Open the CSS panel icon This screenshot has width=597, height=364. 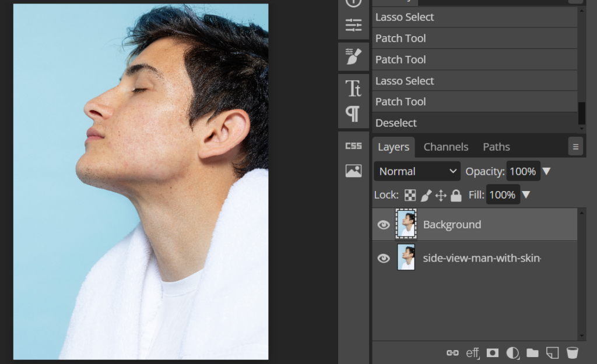point(353,146)
